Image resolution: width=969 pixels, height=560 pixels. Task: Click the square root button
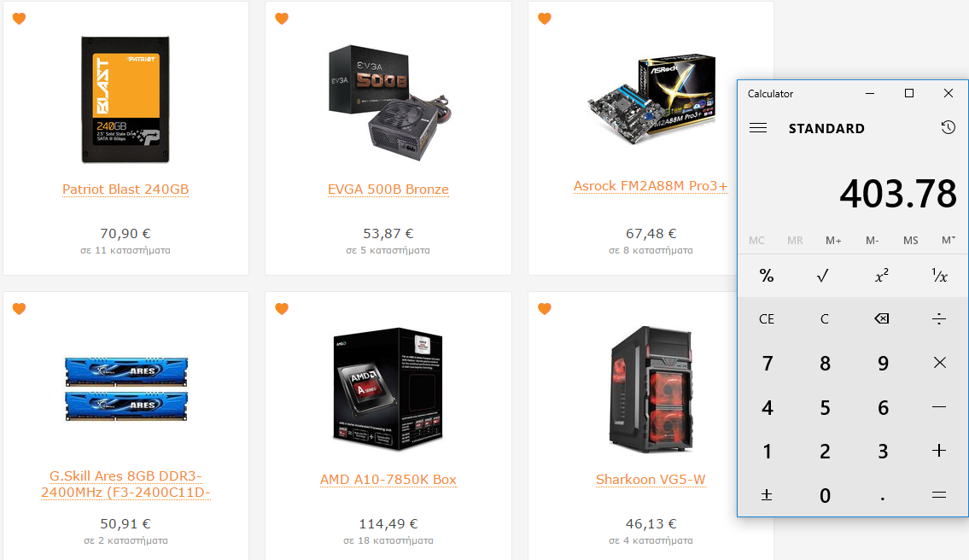(x=822, y=276)
